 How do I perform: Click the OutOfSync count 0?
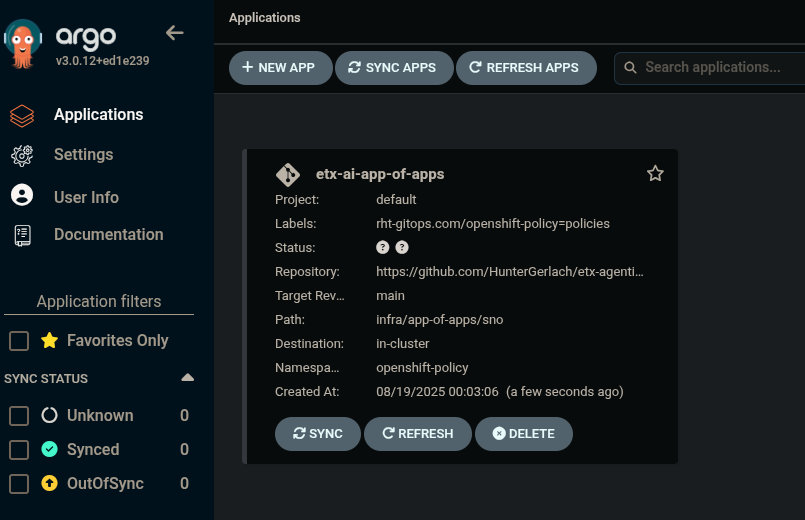184,483
